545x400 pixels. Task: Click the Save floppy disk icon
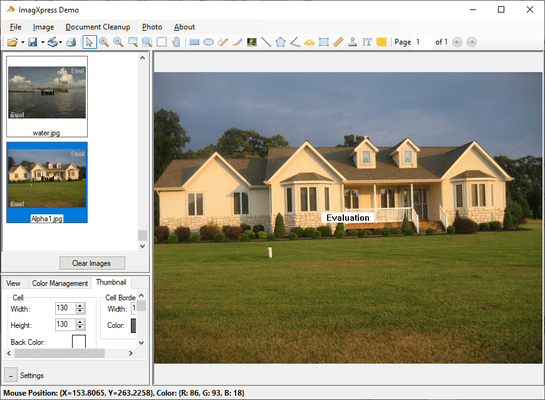point(33,42)
